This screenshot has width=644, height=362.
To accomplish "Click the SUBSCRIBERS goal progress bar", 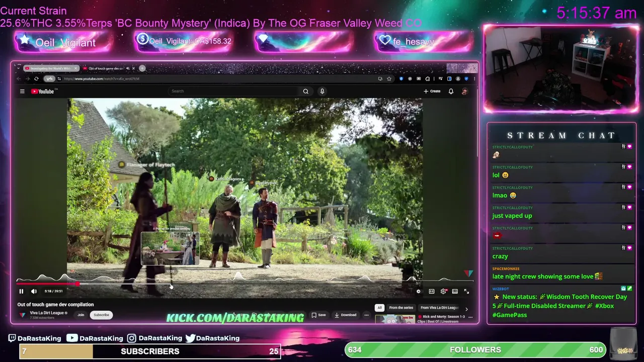I will point(150,351).
